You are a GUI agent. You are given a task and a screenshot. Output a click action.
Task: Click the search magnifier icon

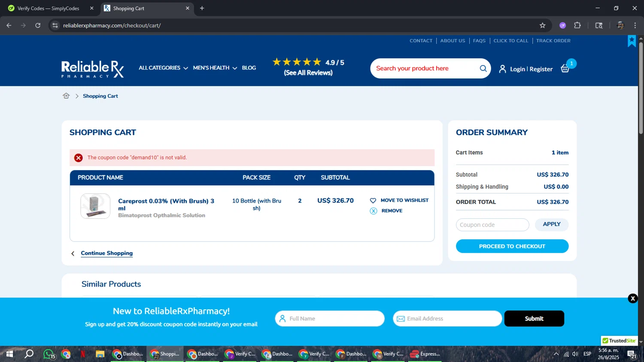pos(483,68)
